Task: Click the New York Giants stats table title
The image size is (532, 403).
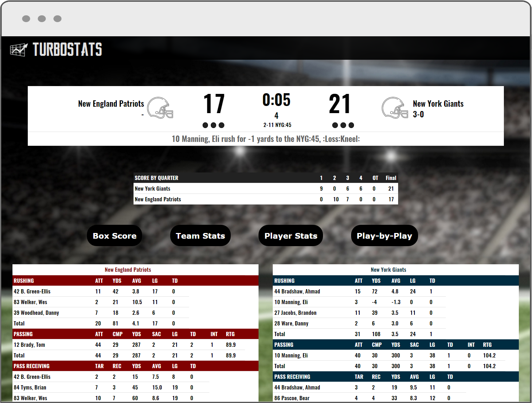Action: click(x=388, y=270)
